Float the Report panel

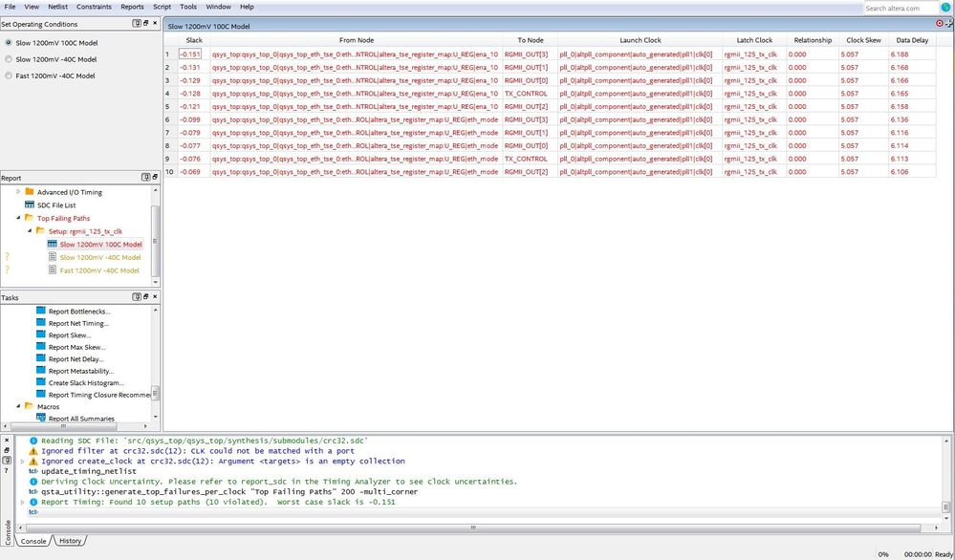(x=155, y=177)
